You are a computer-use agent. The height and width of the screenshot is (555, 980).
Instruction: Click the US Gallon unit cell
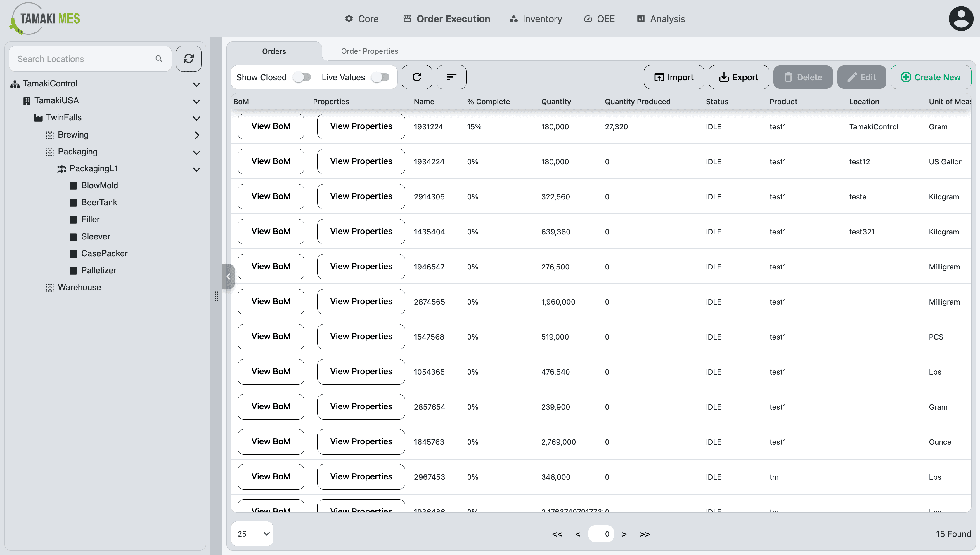click(x=945, y=162)
